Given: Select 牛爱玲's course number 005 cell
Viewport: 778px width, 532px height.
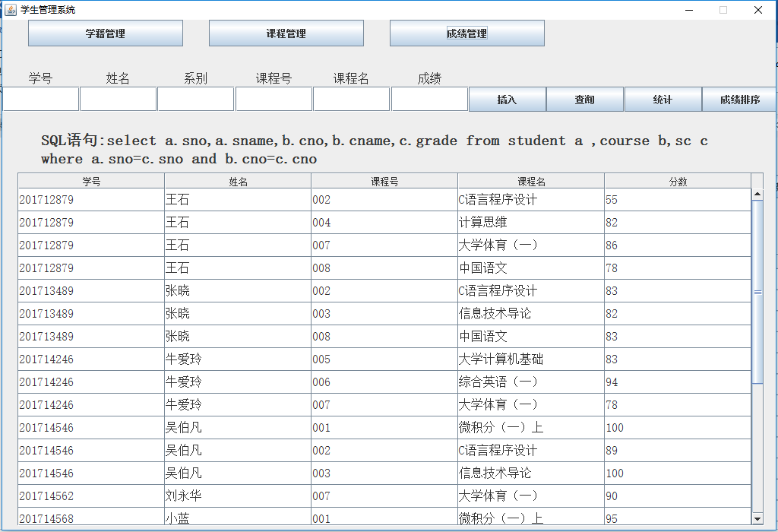Looking at the screenshot, I should (x=384, y=359).
